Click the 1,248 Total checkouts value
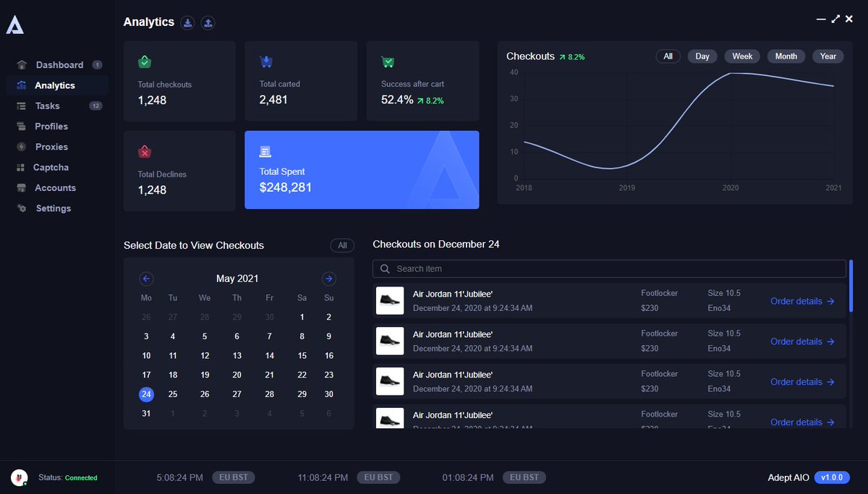The image size is (868, 494). (x=152, y=100)
